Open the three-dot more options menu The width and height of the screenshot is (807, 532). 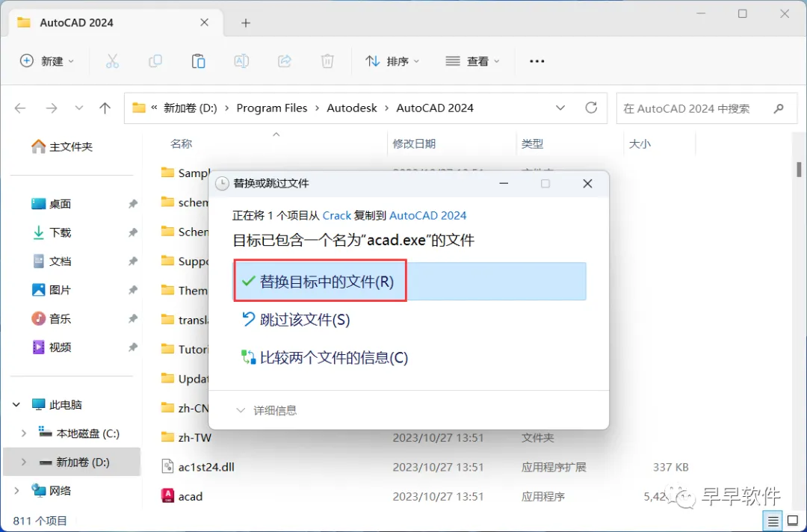pyautogui.click(x=537, y=61)
